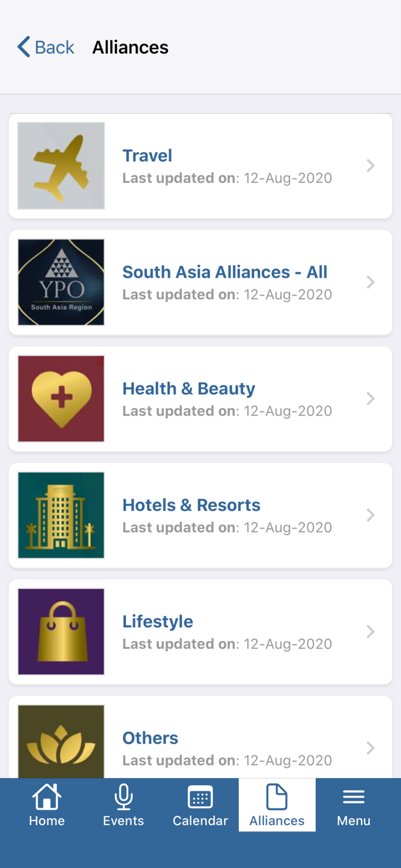The height and width of the screenshot is (868, 401).
Task: Open the South Asia Alliances - All link
Action: point(225,272)
